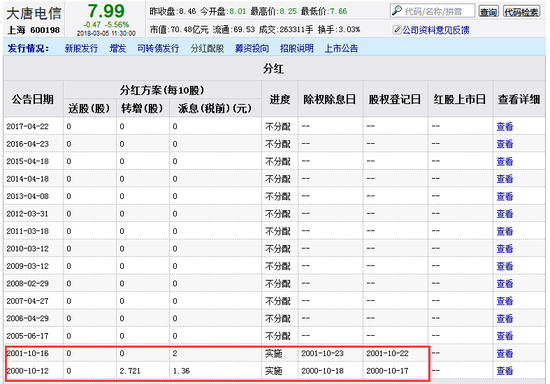Click the 查询 button
The image size is (550, 384).
488,12
